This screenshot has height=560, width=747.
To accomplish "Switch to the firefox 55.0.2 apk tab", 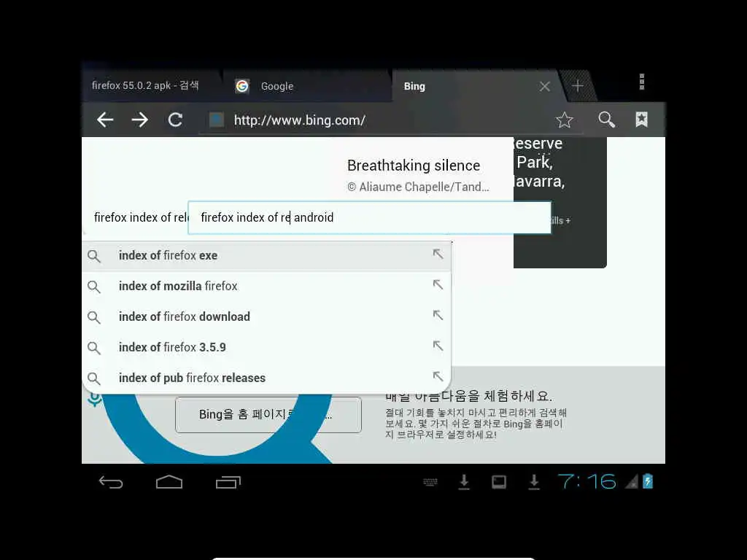I will (x=145, y=86).
